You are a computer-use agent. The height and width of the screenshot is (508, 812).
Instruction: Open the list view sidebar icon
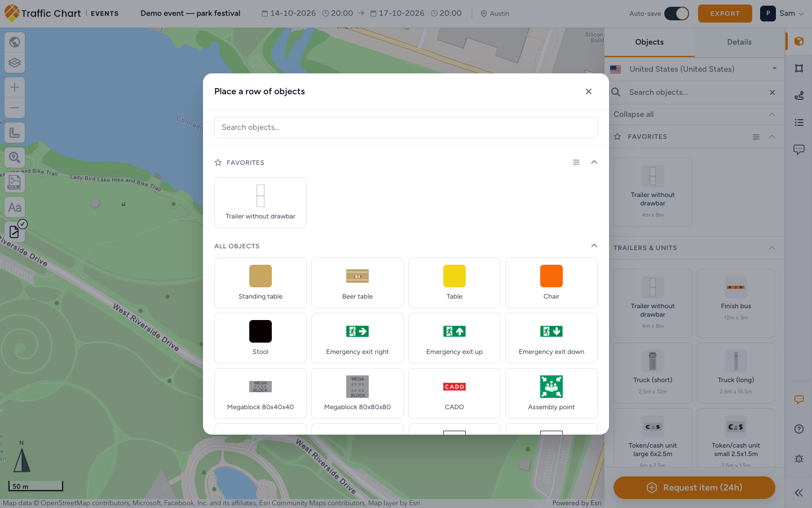point(799,122)
